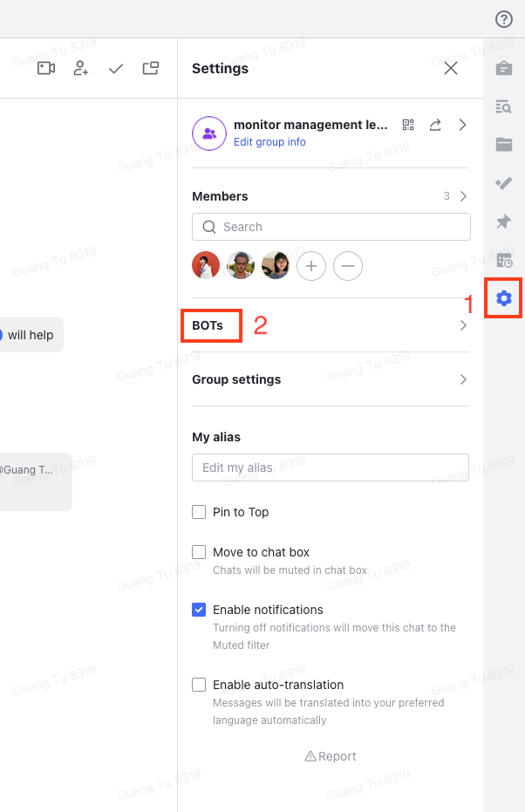Focus the Edit my alias field
The height and width of the screenshot is (812, 525).
click(x=331, y=467)
